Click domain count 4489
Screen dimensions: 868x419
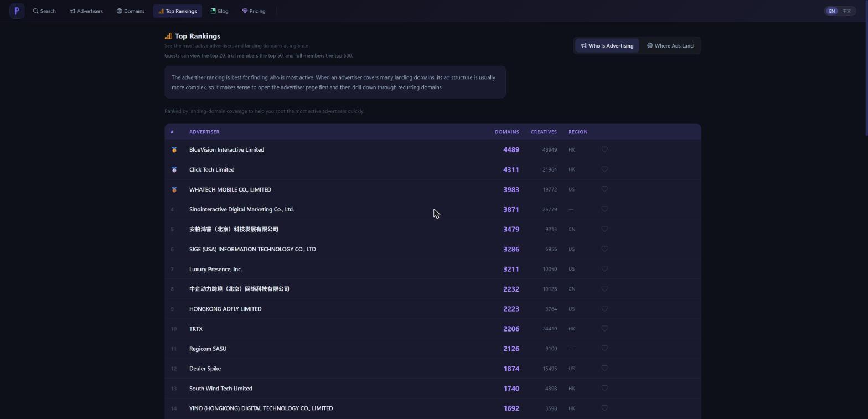511,150
